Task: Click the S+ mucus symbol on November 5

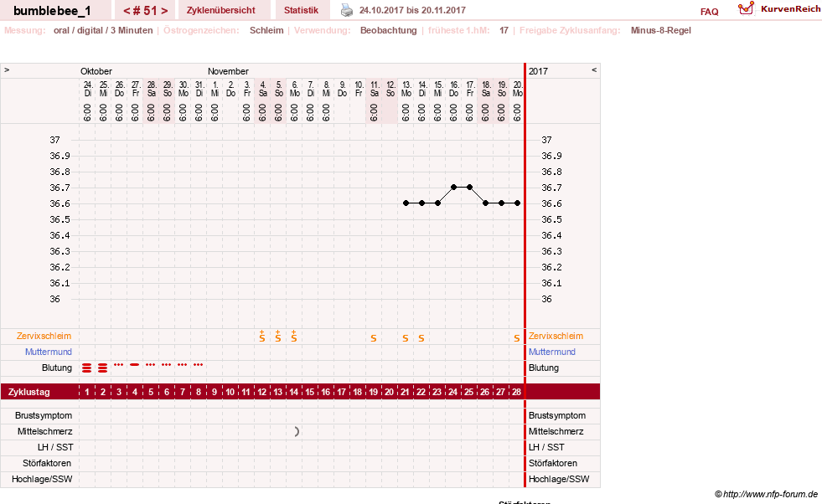Action: pos(278,336)
